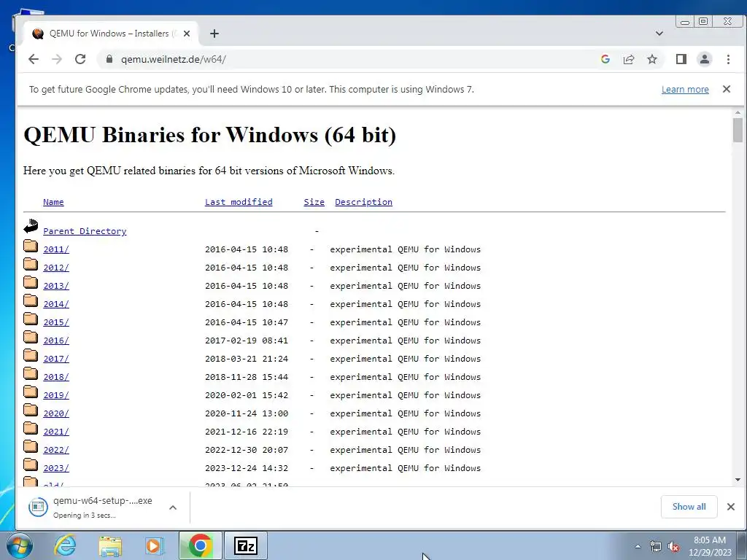
Task: Share this page icon
Action: [x=628, y=59]
